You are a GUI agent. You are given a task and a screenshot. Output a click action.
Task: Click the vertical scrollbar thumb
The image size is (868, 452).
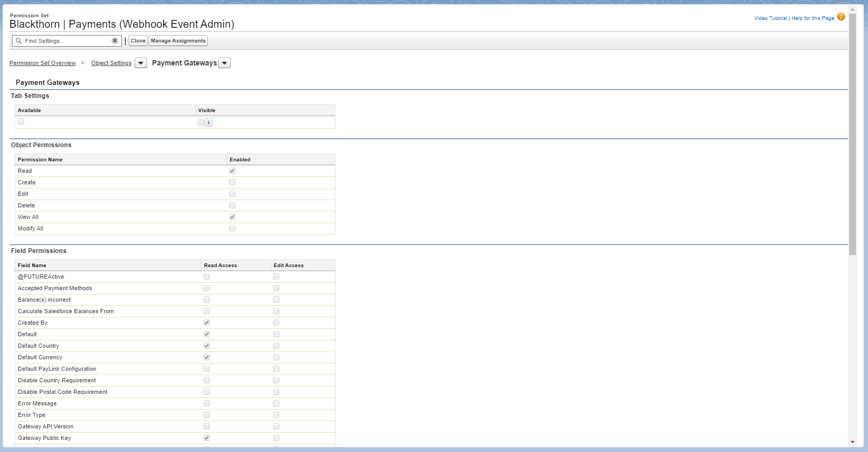pyautogui.click(x=852, y=134)
